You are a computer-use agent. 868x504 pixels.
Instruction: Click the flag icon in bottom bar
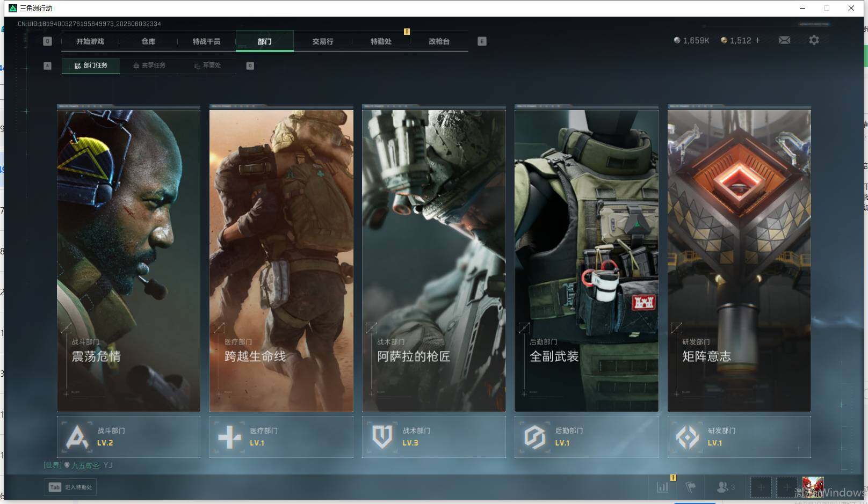coord(691,487)
